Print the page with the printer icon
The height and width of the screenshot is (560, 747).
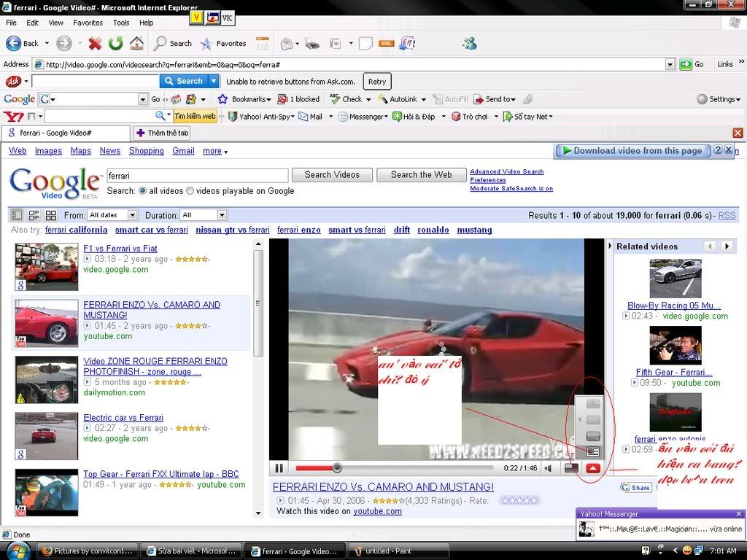pos(312,44)
